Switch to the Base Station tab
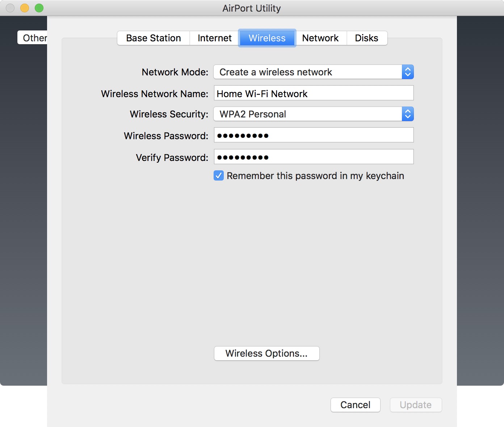Screen dimensions: 504x427 tap(154, 38)
